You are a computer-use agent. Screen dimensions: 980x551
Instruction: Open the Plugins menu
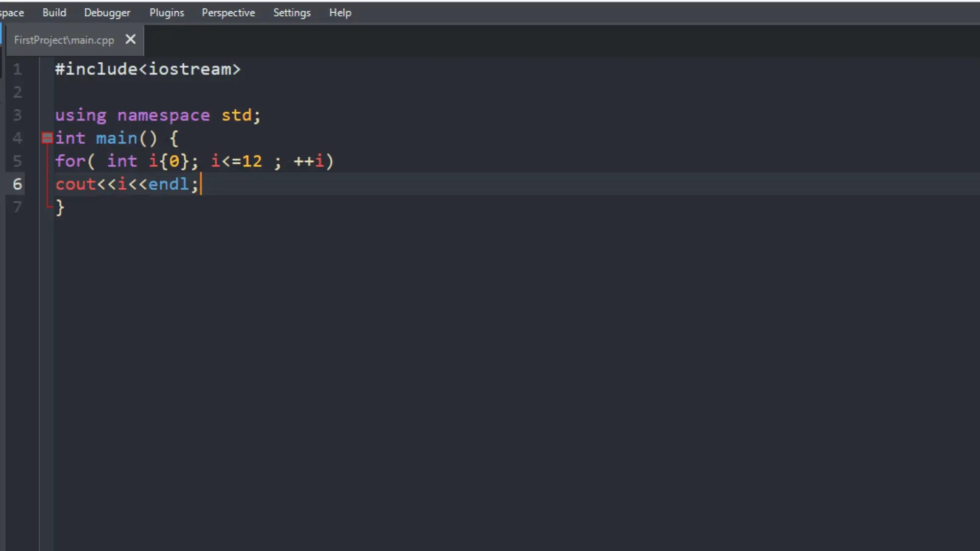point(166,13)
